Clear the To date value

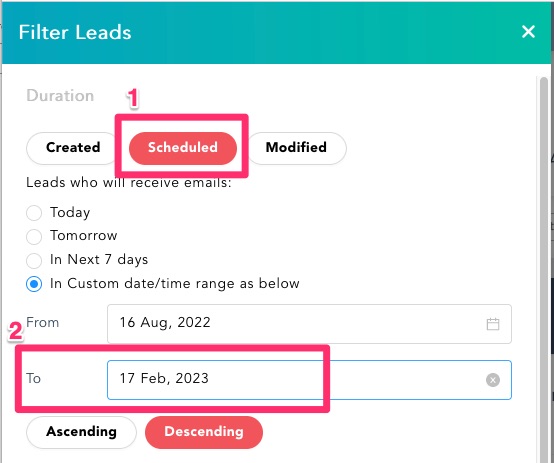coord(493,380)
